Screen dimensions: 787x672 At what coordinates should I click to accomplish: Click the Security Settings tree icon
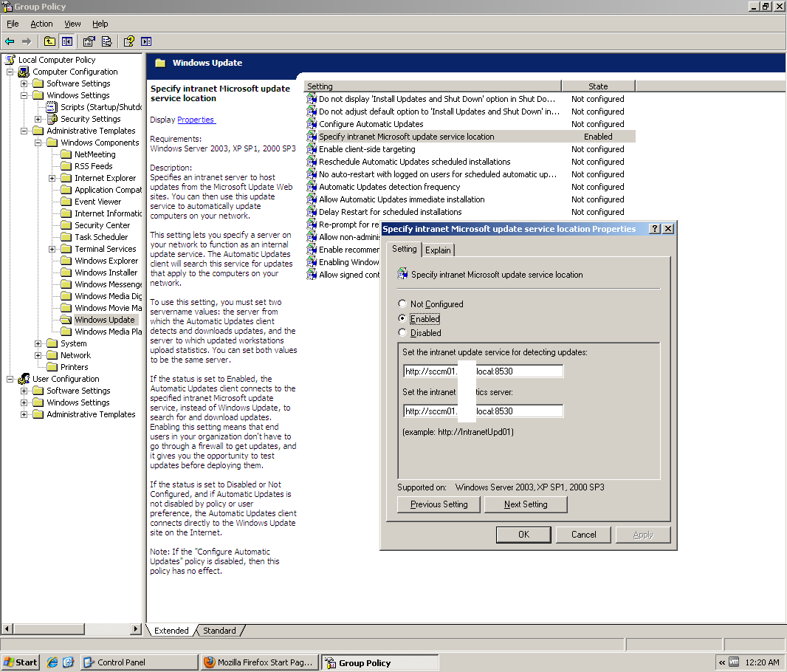52,119
